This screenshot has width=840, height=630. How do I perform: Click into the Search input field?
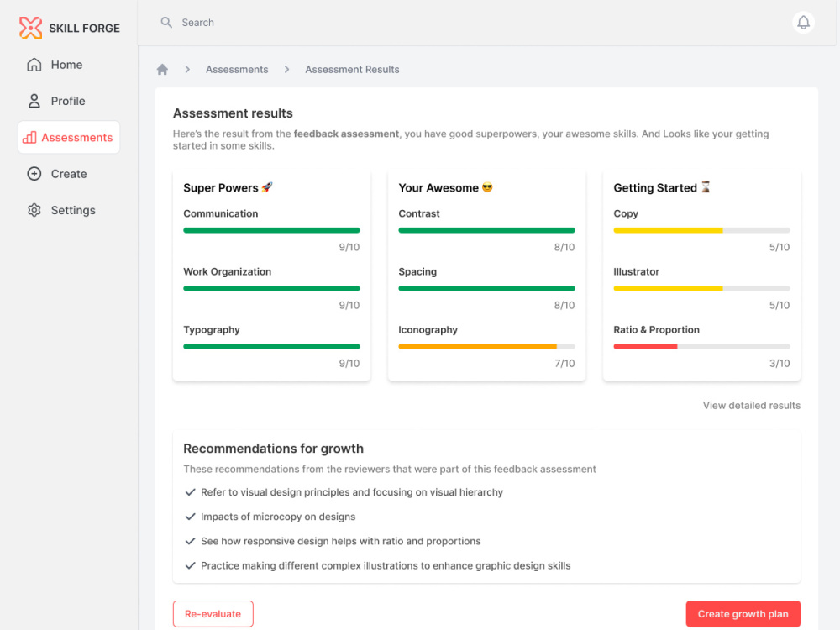(x=471, y=23)
